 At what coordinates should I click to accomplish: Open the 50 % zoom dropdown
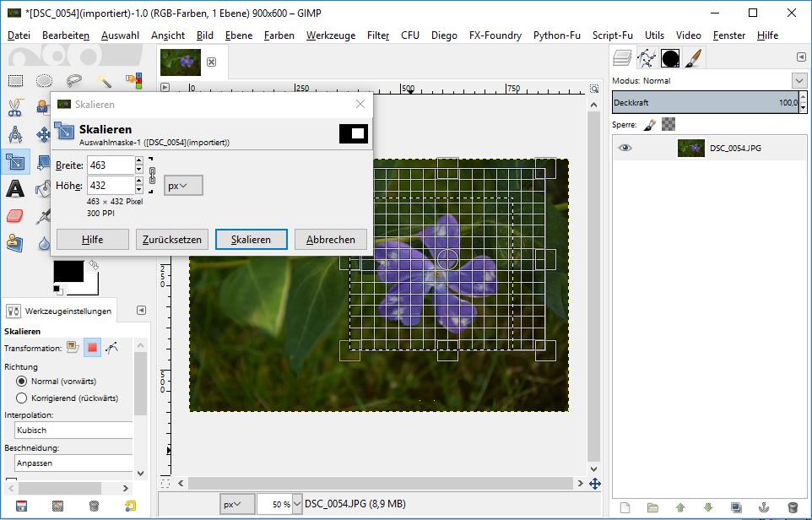[296, 504]
